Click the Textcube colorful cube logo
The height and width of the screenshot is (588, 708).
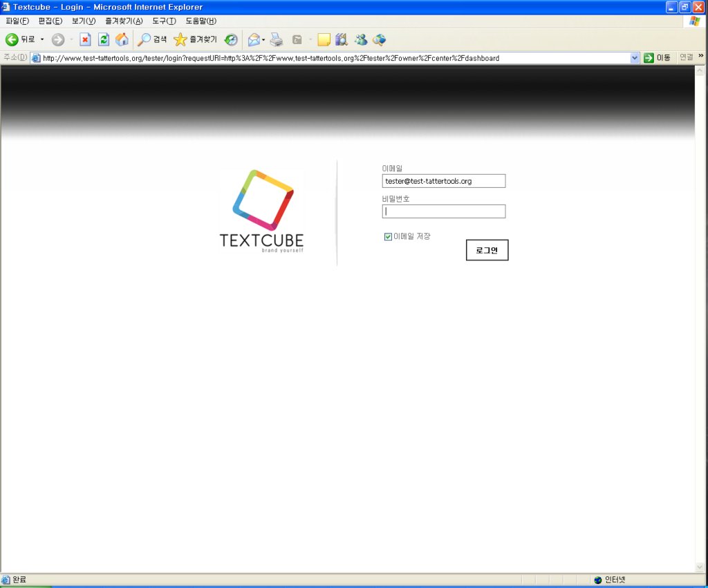263,200
